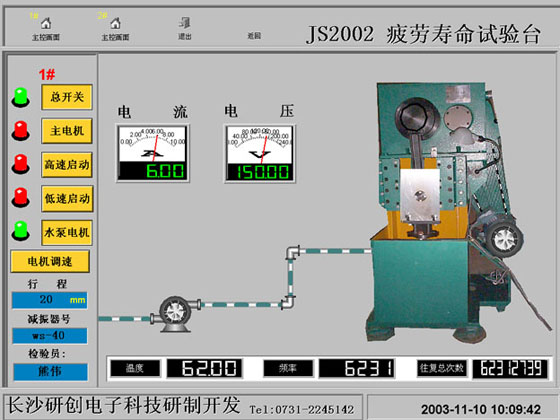560x420 pixels.
Task: Click red lamp beside 低速启动
Action: coord(21,197)
